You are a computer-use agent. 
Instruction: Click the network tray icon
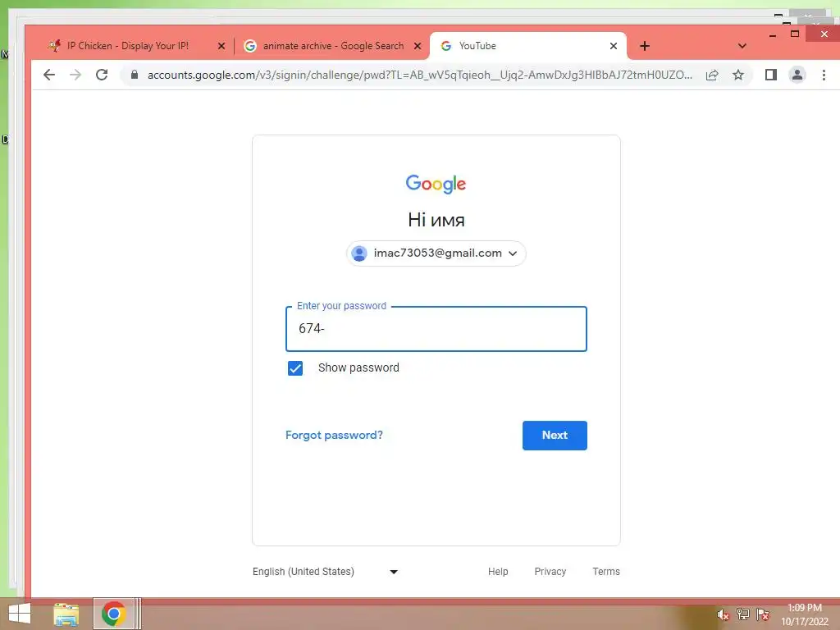(x=743, y=614)
